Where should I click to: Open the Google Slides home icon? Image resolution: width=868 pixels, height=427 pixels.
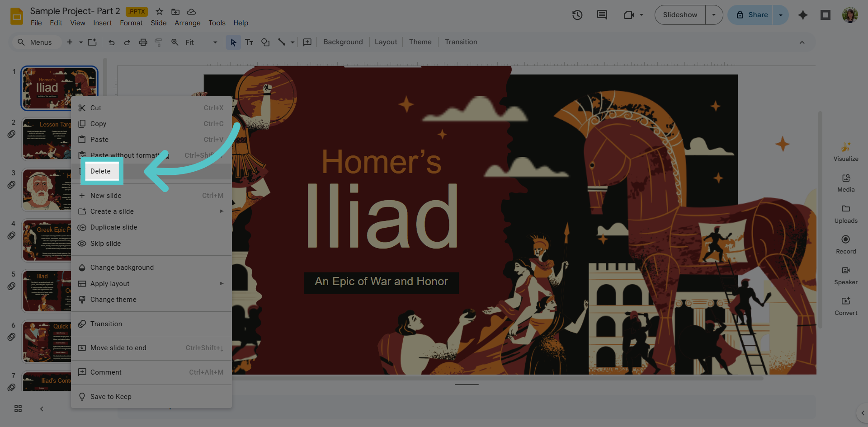click(x=17, y=17)
